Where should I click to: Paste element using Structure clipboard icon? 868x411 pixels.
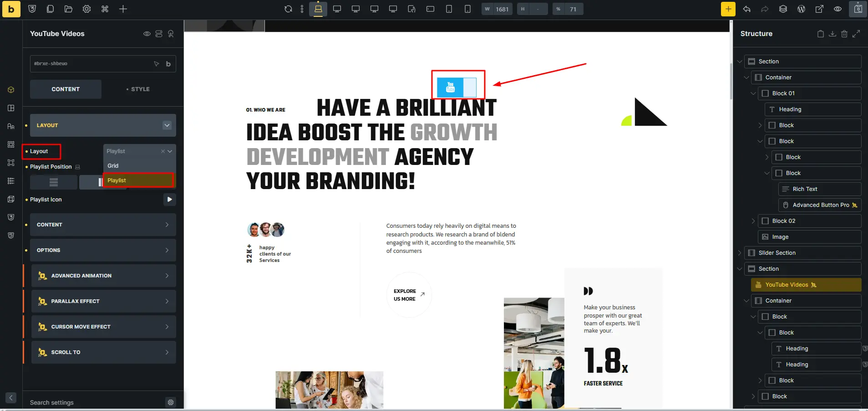click(x=820, y=34)
